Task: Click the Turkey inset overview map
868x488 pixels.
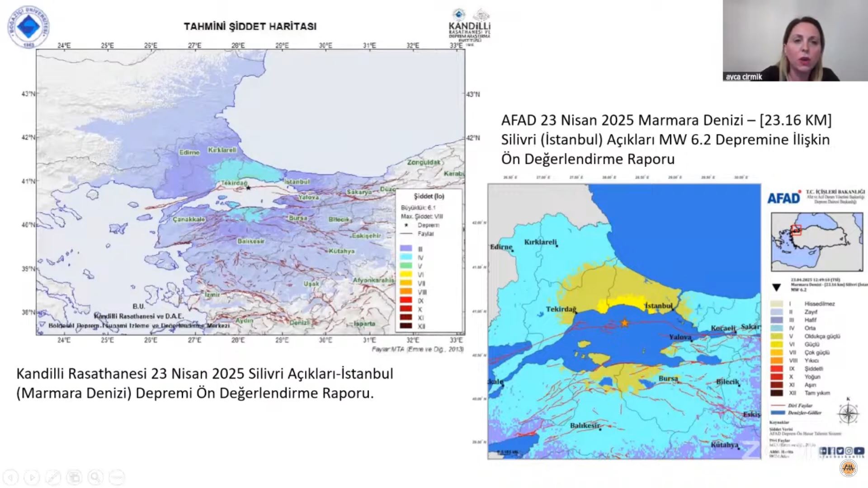Action: 816,242
